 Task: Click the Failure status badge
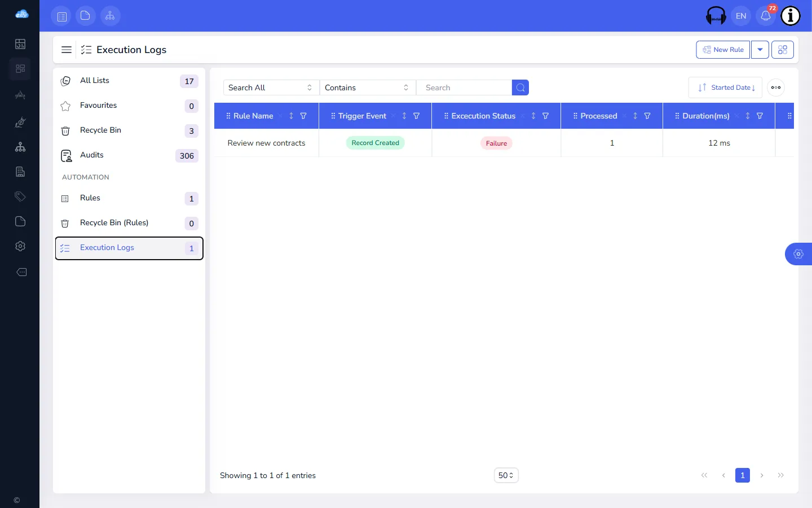496,143
